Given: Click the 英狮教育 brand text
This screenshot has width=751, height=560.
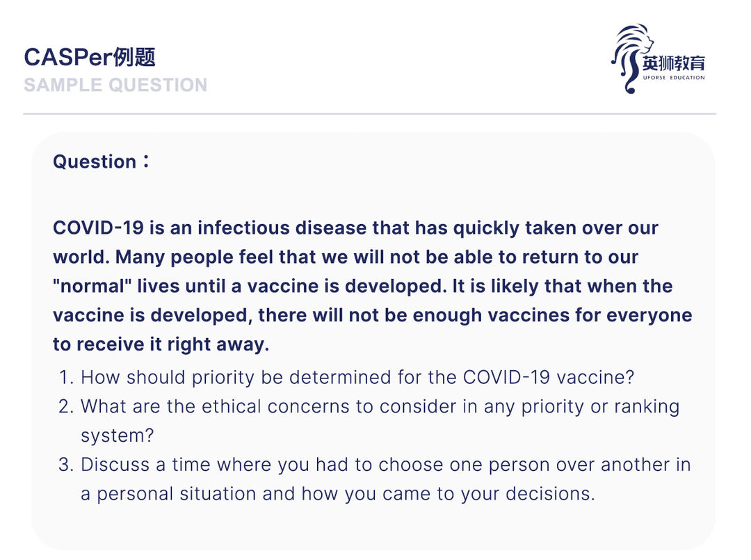Looking at the screenshot, I should 673,63.
